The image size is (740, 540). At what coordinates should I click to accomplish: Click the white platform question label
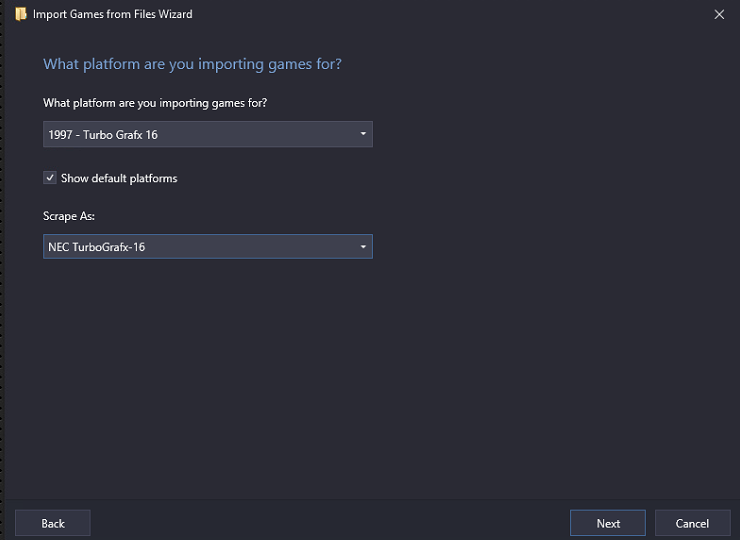(155, 103)
